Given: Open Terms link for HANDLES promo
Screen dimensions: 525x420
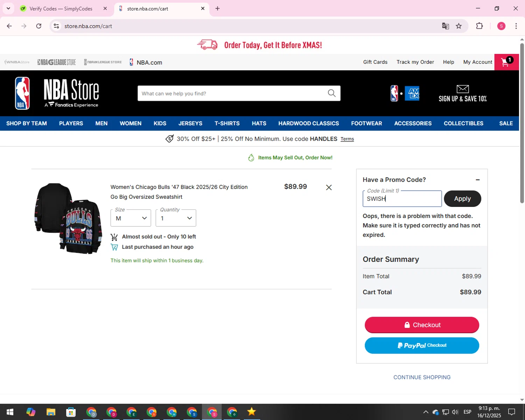Looking at the screenshot, I should pyautogui.click(x=347, y=139).
